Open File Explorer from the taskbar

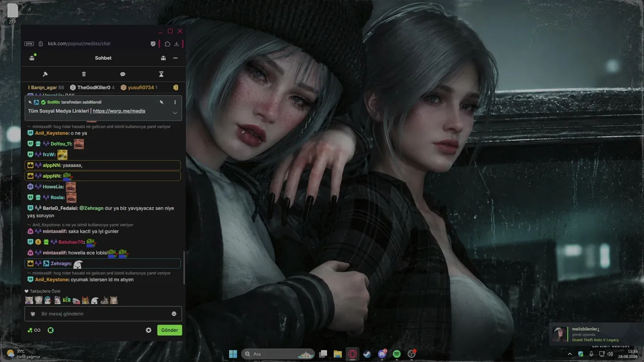pos(338,354)
